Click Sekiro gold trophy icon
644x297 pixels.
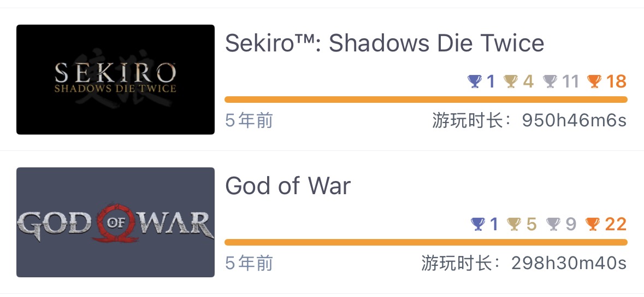click(x=511, y=82)
